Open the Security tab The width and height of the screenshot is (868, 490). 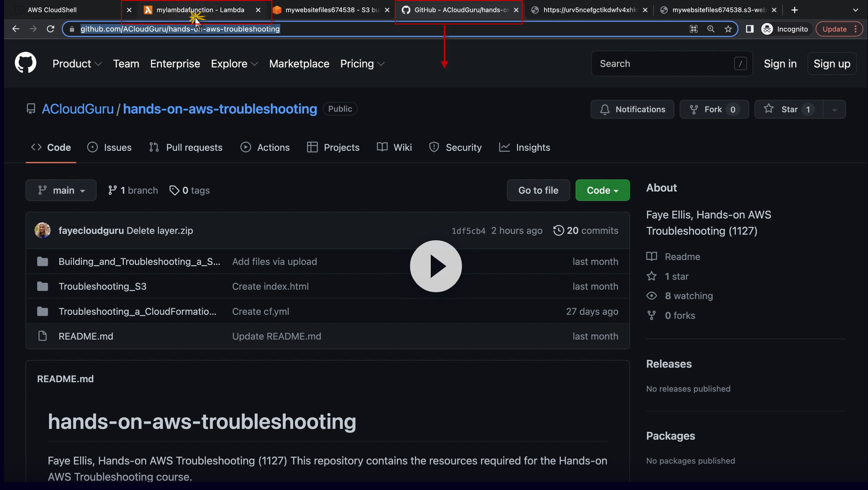(x=455, y=147)
